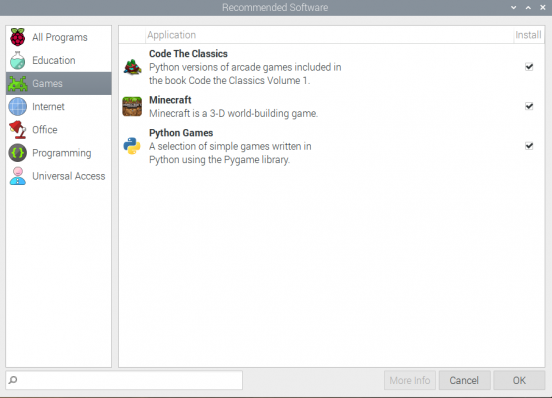The image size is (552, 398).
Task: Click the Python Games snake logo icon
Action: pyautogui.click(x=132, y=146)
